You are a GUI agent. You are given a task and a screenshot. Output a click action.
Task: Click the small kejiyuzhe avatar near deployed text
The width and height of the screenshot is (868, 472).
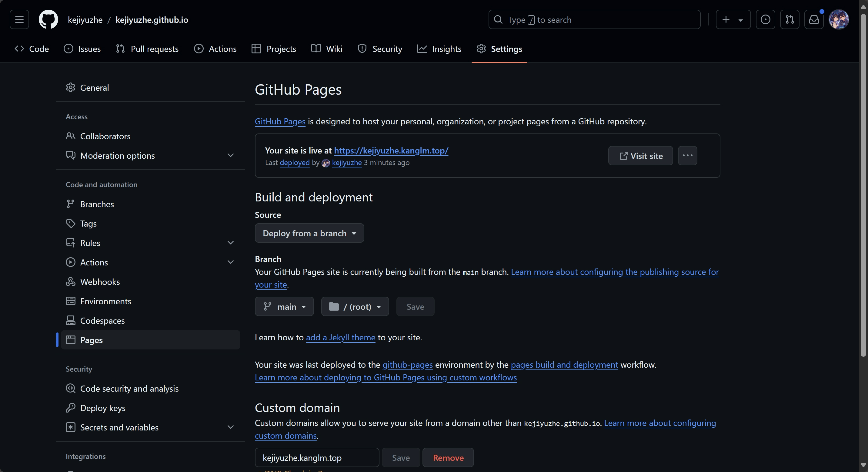click(x=326, y=163)
